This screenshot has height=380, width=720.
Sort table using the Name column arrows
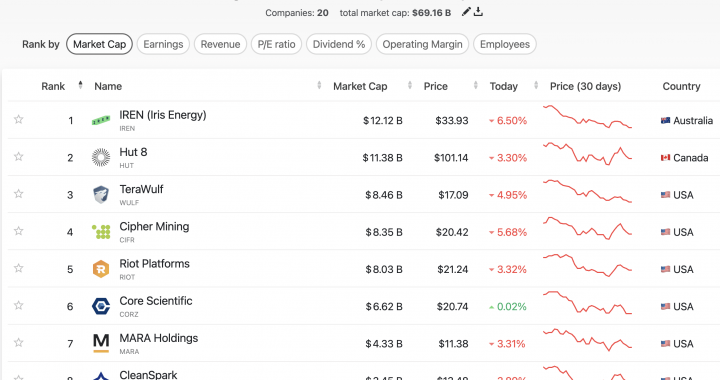[x=319, y=85]
